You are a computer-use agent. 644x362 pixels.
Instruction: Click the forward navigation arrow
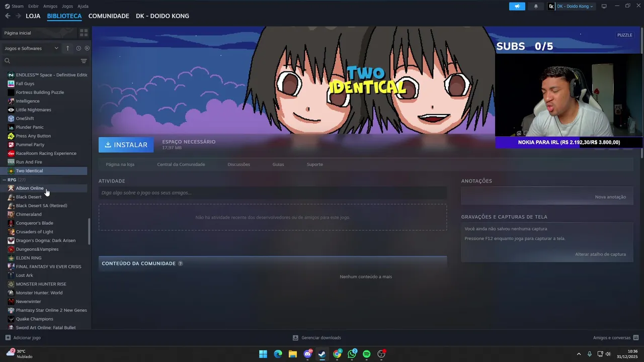[18, 16]
